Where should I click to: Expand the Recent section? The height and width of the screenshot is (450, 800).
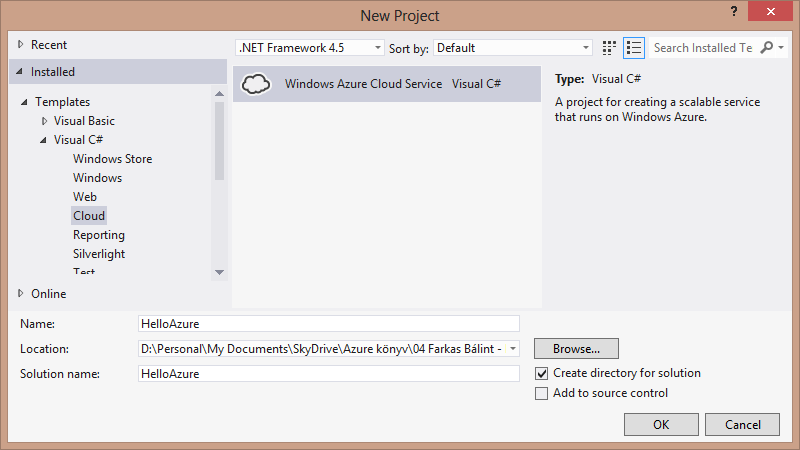tap(20, 44)
